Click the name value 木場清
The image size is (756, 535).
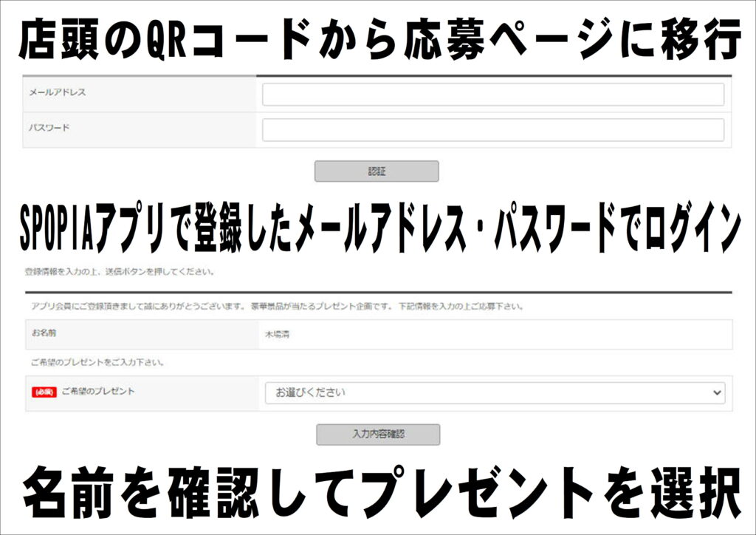point(277,334)
